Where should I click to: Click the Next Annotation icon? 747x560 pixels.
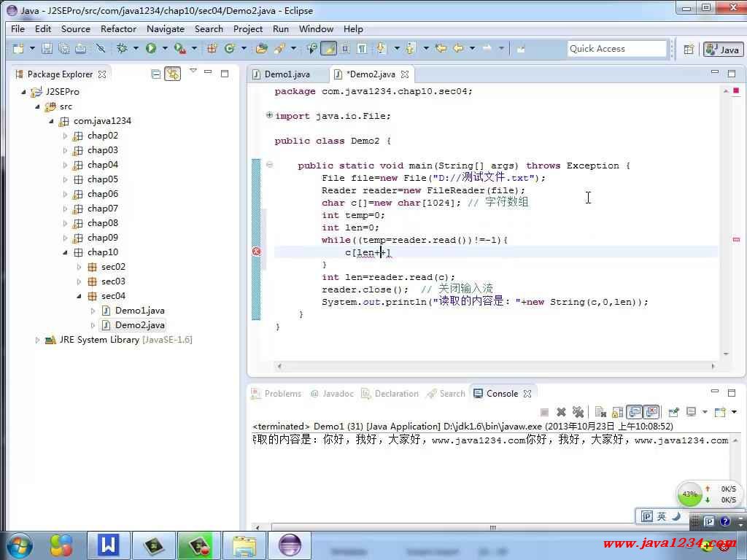point(381,48)
